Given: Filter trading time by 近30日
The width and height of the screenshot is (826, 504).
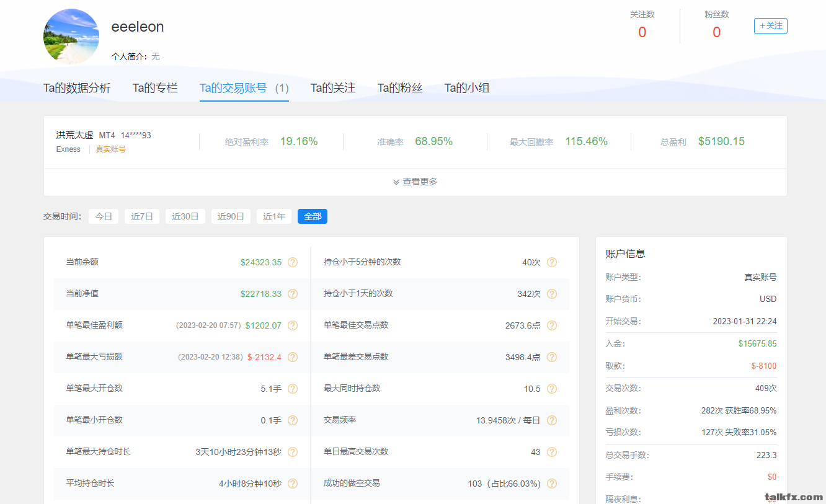Looking at the screenshot, I should point(185,216).
